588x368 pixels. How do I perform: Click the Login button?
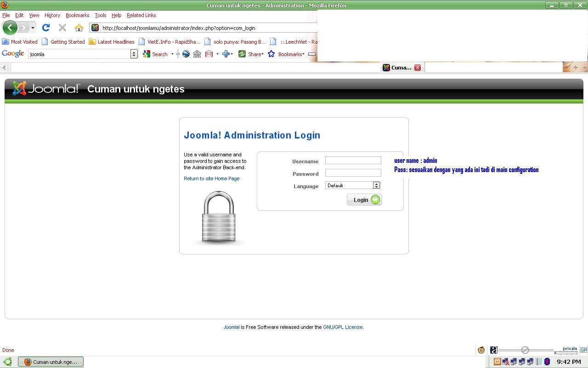pyautogui.click(x=364, y=200)
